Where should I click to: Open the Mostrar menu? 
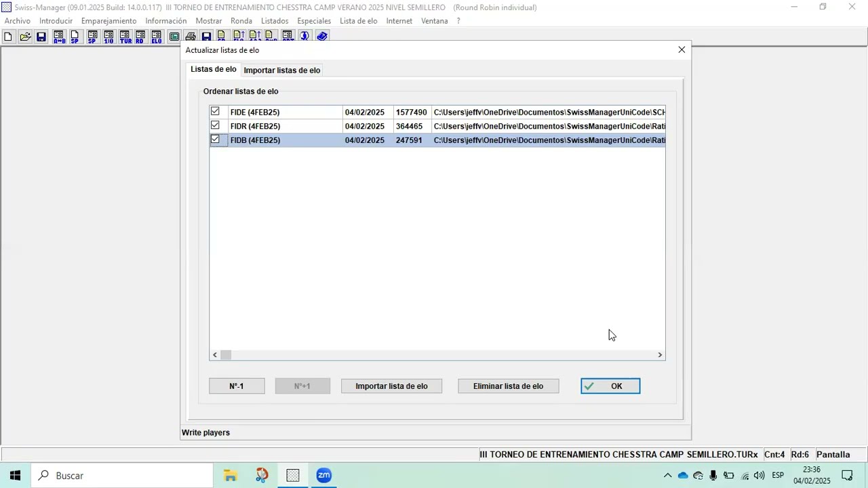click(209, 21)
